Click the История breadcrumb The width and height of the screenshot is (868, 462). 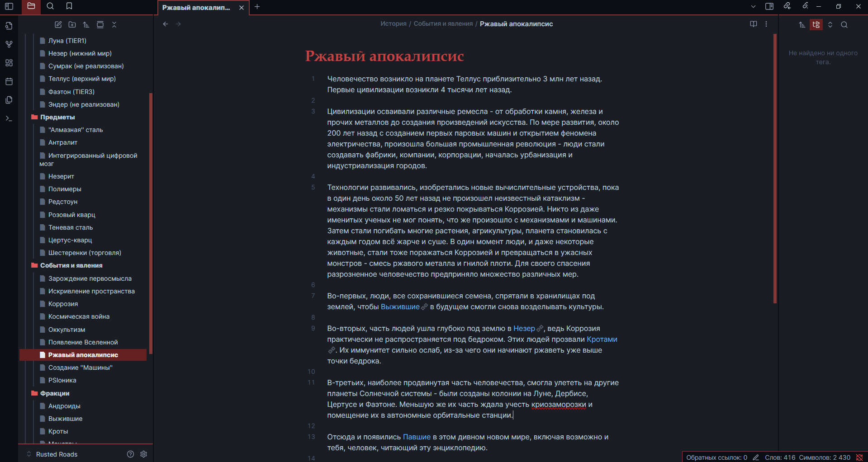pyautogui.click(x=394, y=24)
